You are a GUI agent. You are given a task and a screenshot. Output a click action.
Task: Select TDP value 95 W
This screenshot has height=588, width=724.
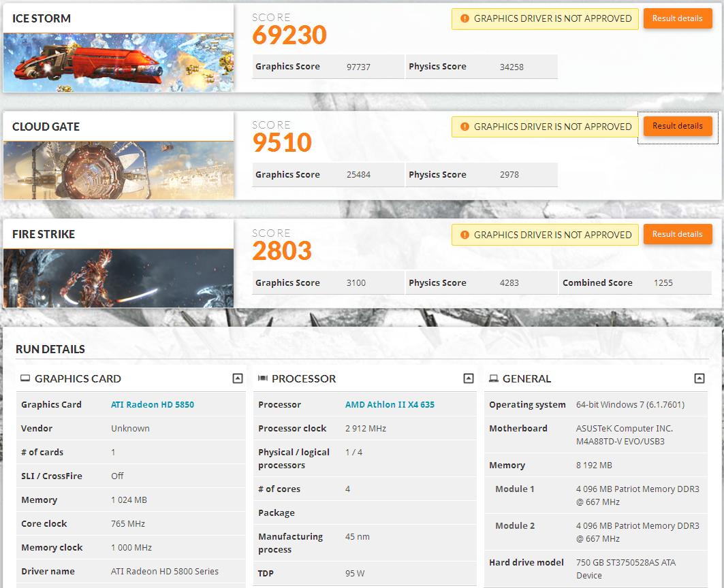click(x=355, y=574)
